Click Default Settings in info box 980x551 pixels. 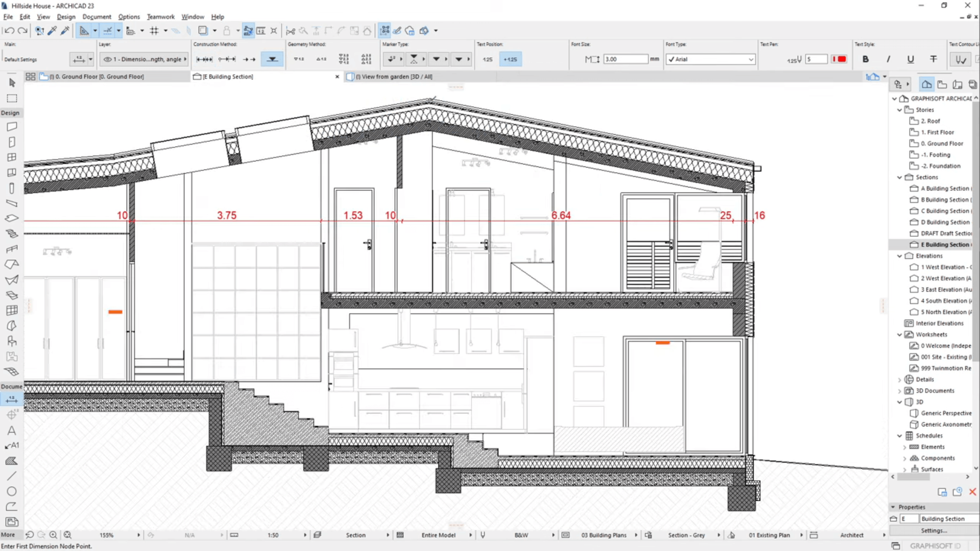tap(20, 59)
